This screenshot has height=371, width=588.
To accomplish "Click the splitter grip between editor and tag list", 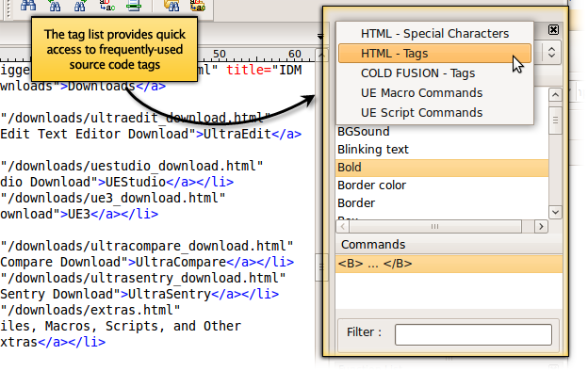I will (x=321, y=266).
